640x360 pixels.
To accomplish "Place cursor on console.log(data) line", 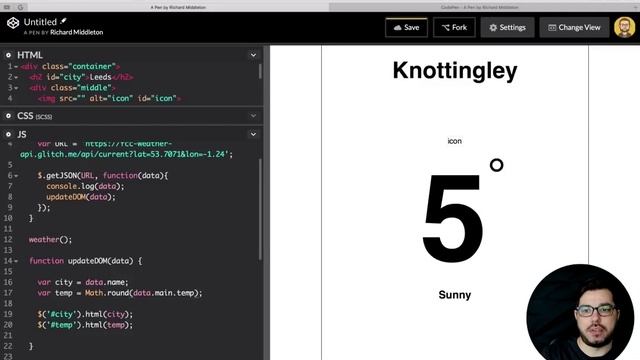I will coord(85,186).
